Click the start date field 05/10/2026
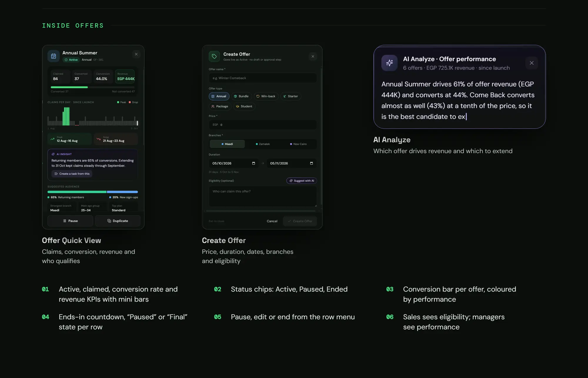Screen dimensions: 588x378 tap(233, 163)
